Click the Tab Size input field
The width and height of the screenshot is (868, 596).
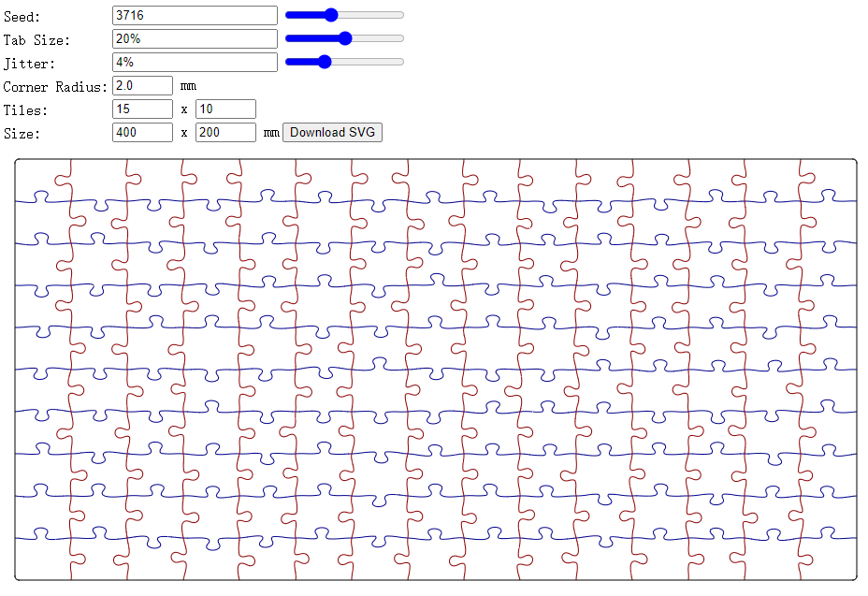click(x=195, y=38)
